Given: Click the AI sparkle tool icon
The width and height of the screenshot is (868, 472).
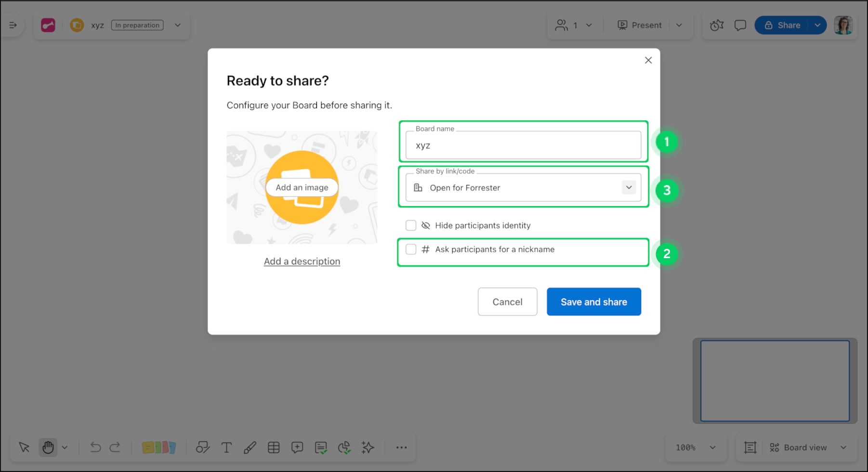Looking at the screenshot, I should (368, 447).
